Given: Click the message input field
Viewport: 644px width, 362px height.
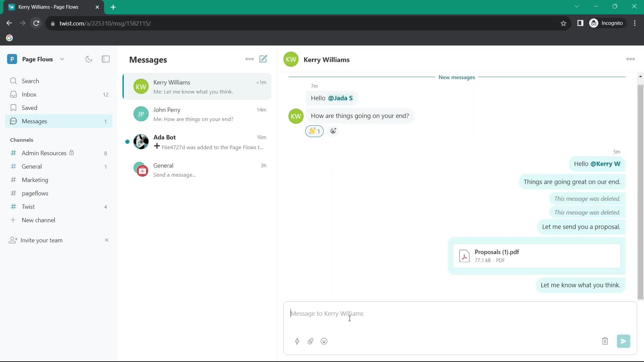Looking at the screenshot, I should click(x=460, y=314).
